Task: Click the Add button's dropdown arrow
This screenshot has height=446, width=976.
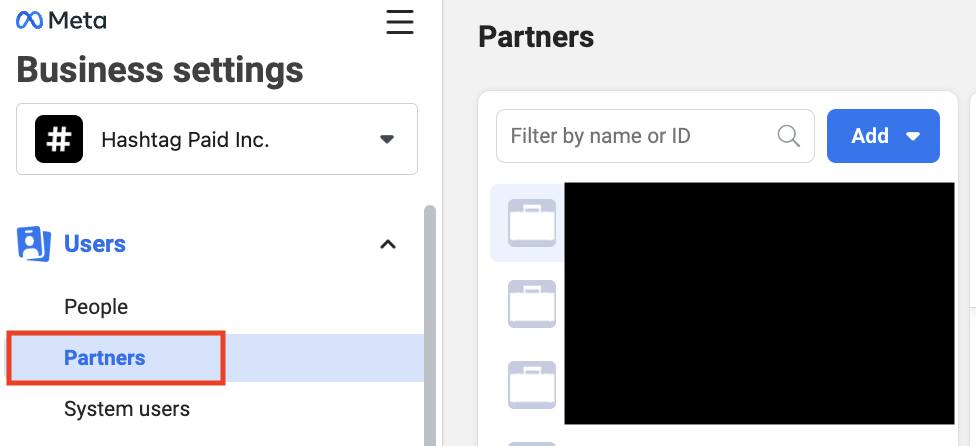Action: [913, 136]
